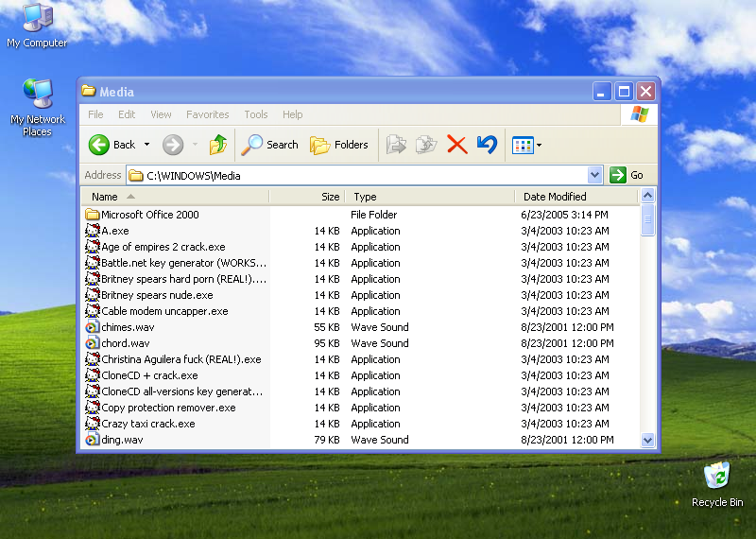Image resolution: width=756 pixels, height=539 pixels.
Task: Open the Help menu
Action: [292, 114]
